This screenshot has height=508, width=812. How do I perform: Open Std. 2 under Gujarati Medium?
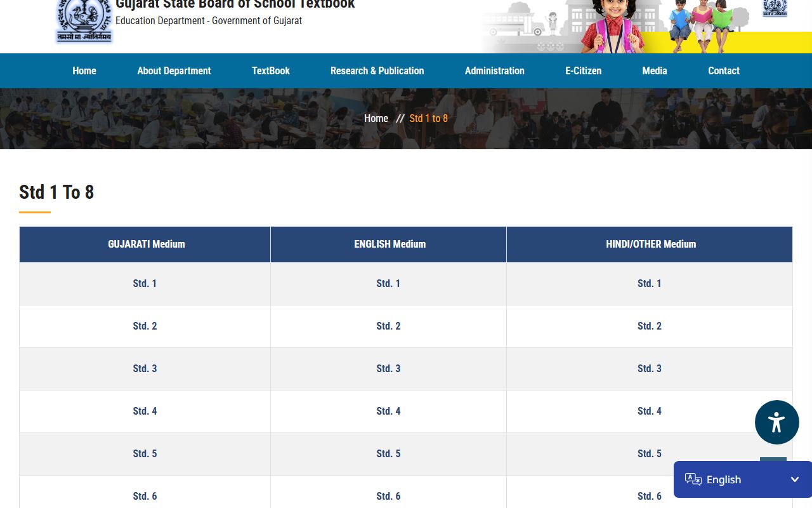tap(145, 326)
